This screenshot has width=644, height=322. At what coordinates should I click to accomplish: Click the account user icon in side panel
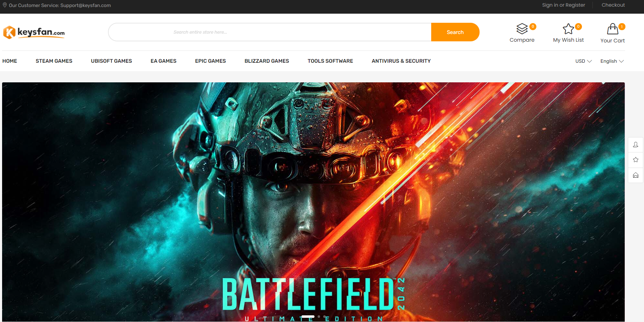click(636, 145)
